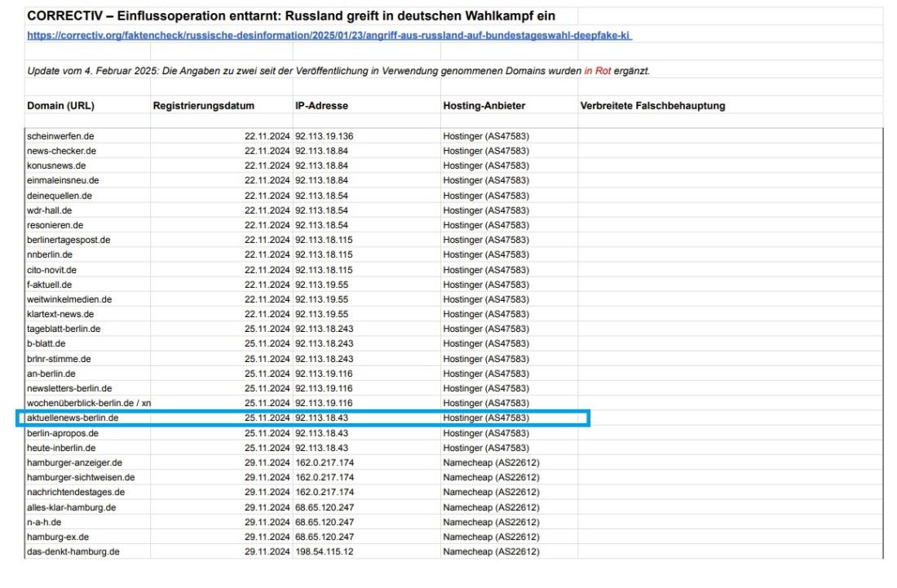Open the correctiv.org faktencheck hyperlink
Viewport: 897px width, 588px height.
pos(329,35)
